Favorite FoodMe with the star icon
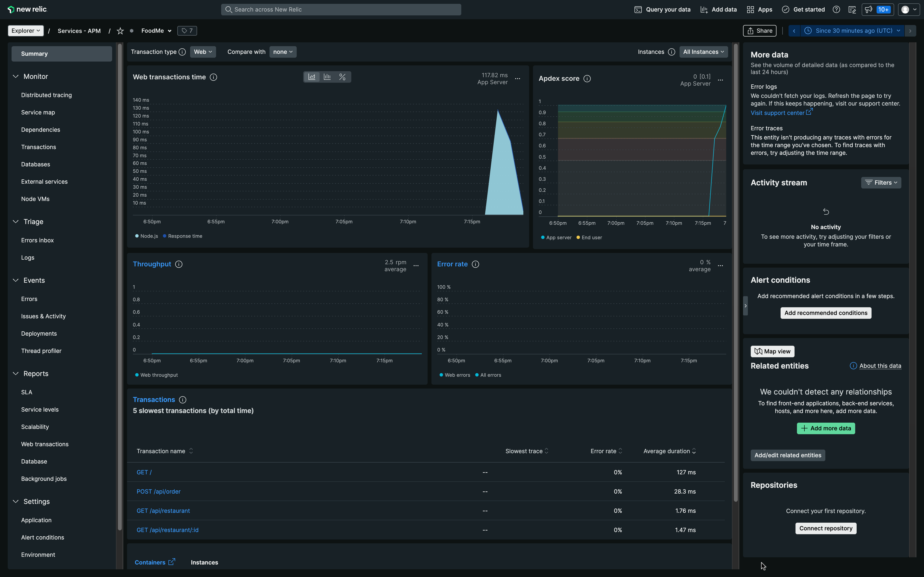This screenshot has width=924, height=577. pos(120,31)
